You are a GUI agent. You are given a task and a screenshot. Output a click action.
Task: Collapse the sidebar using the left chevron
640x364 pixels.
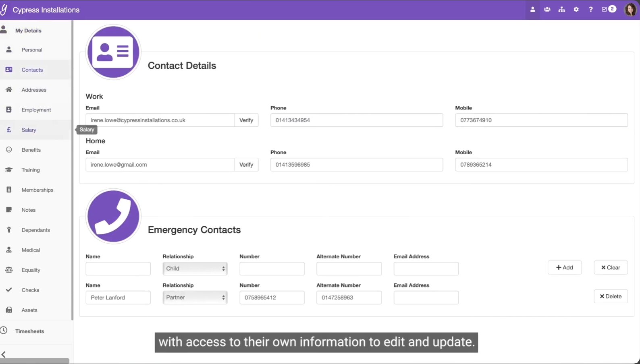pos(4,354)
